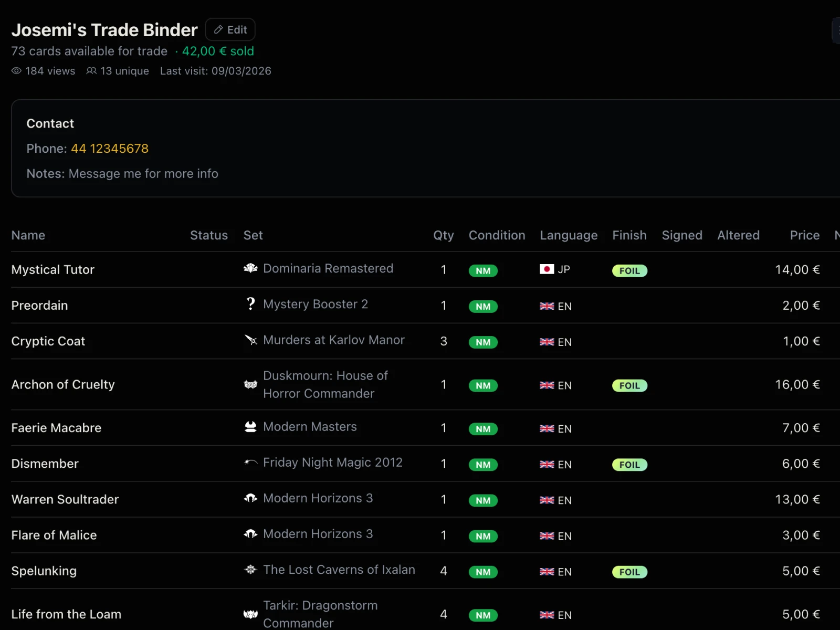
Task: Click the phone number 44 12345678
Action: [110, 149]
